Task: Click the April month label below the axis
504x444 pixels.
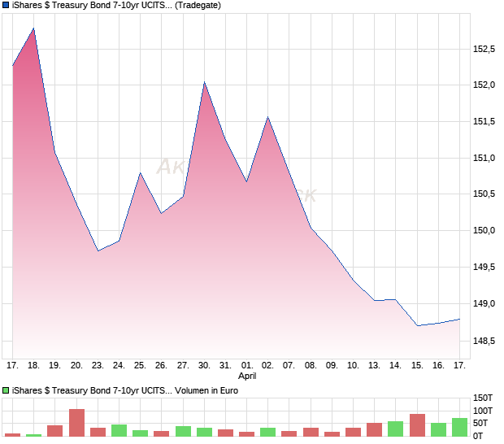Action: tap(247, 377)
